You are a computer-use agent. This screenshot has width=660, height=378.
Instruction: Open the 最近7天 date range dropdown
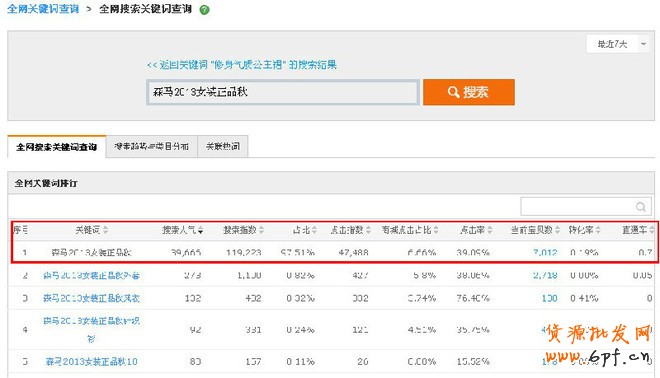coord(617,44)
